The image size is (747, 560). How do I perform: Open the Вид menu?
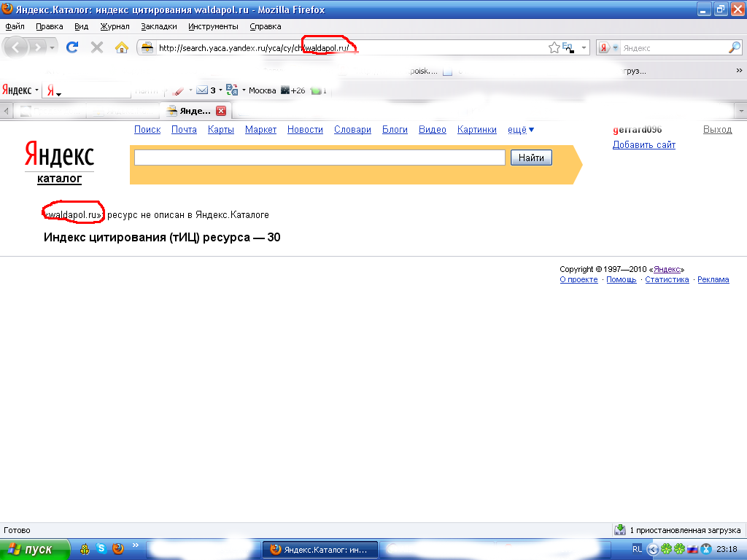tap(82, 27)
